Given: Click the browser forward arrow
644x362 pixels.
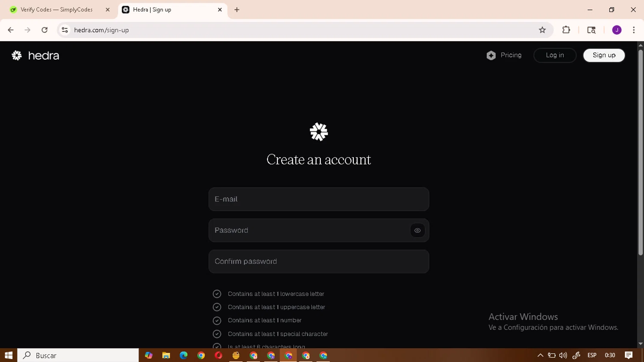Looking at the screenshot, I should 27,30.
